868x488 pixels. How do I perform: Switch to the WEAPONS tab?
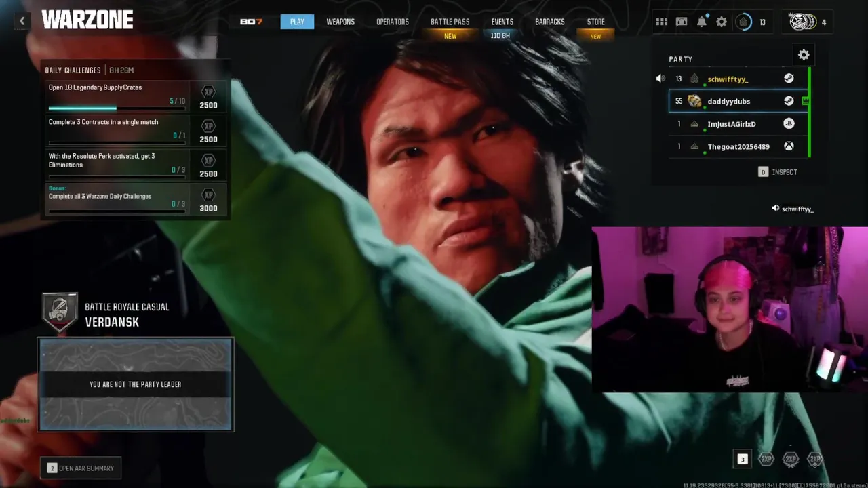pyautogui.click(x=340, y=22)
